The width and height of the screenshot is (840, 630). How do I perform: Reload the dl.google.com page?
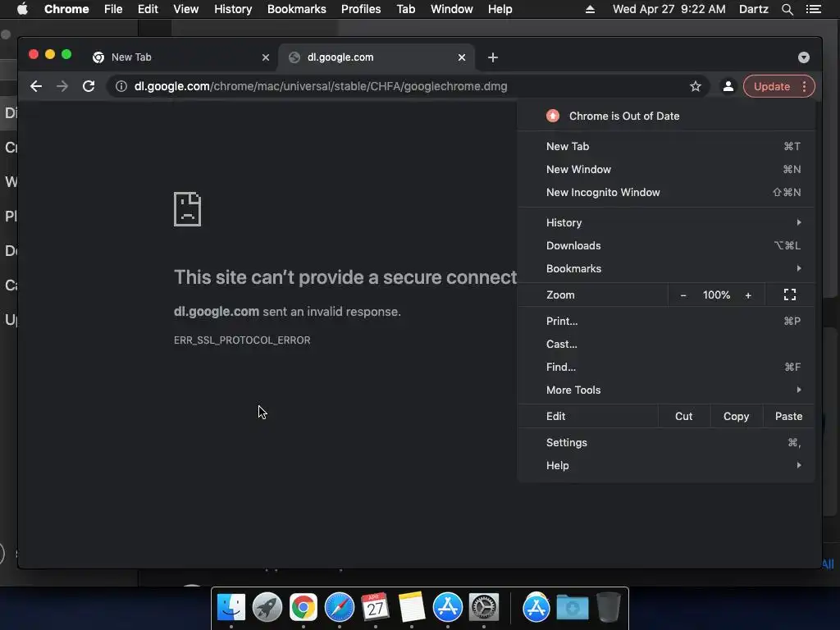(x=89, y=86)
